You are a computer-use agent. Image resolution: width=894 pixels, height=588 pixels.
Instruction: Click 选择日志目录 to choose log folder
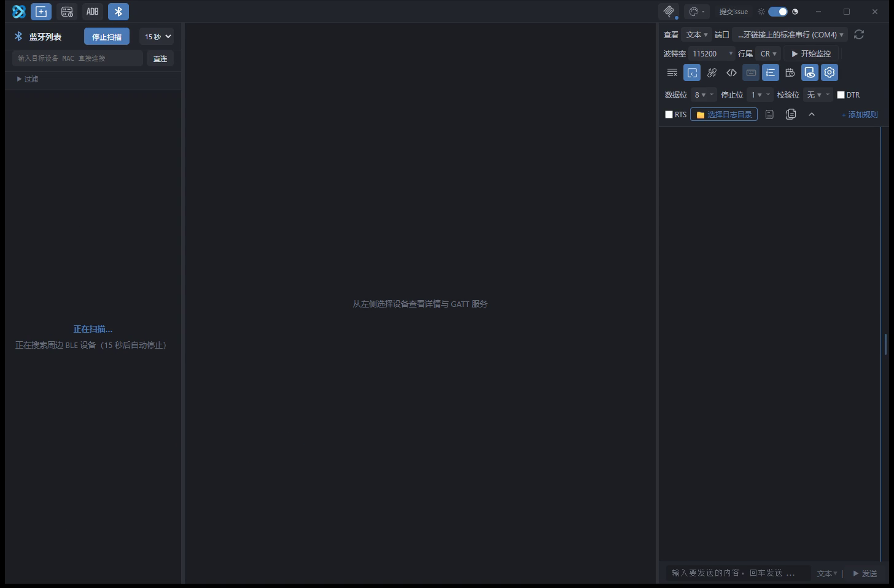click(724, 115)
